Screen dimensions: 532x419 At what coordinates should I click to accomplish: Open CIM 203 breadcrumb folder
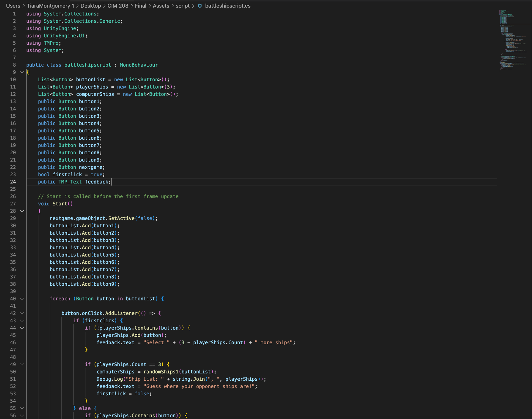(x=118, y=6)
